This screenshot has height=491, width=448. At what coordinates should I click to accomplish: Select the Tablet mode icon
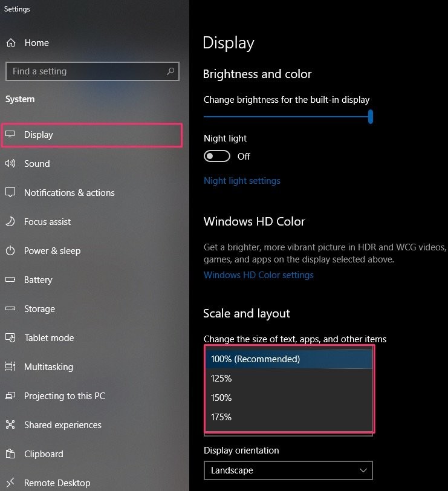click(11, 337)
